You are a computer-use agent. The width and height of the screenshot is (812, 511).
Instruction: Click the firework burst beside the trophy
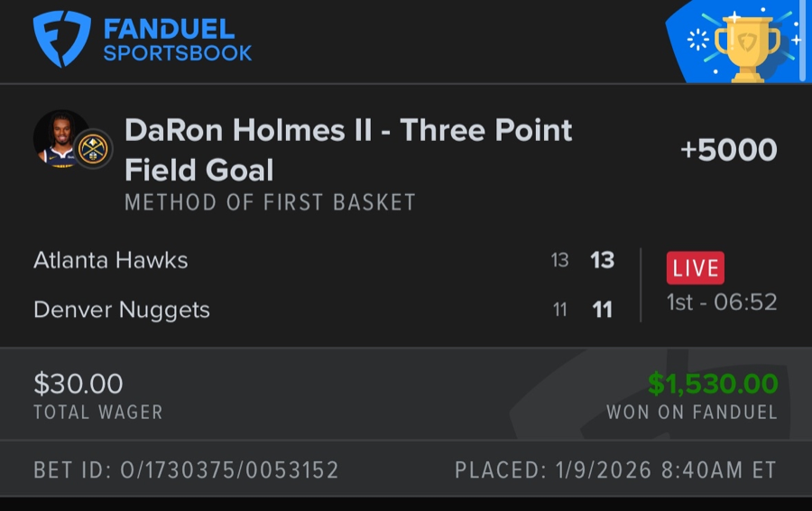[697, 40]
